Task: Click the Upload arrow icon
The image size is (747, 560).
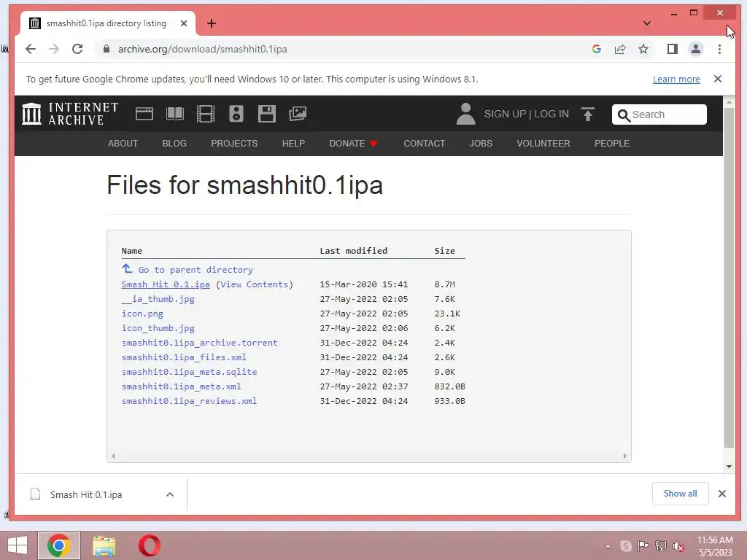Action: click(x=587, y=114)
